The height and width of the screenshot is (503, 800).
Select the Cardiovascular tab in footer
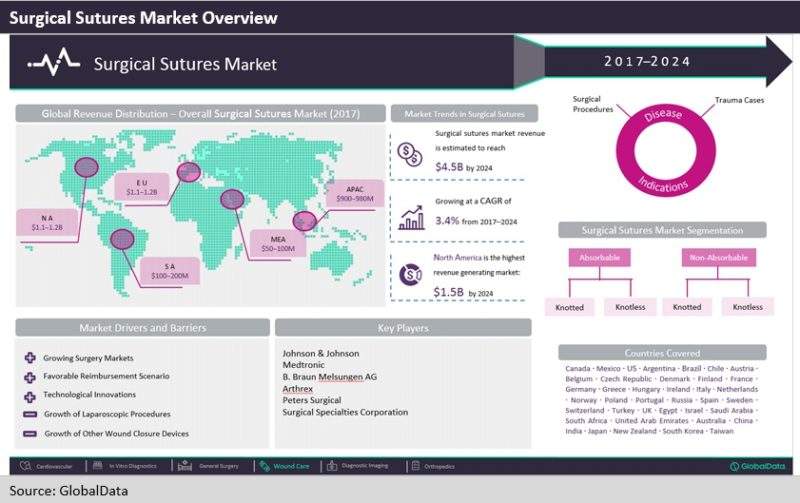pyautogui.click(x=51, y=465)
